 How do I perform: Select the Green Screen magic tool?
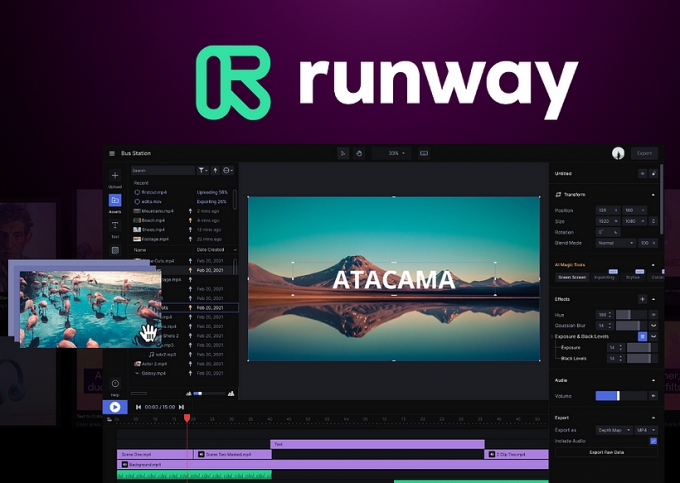(572, 276)
